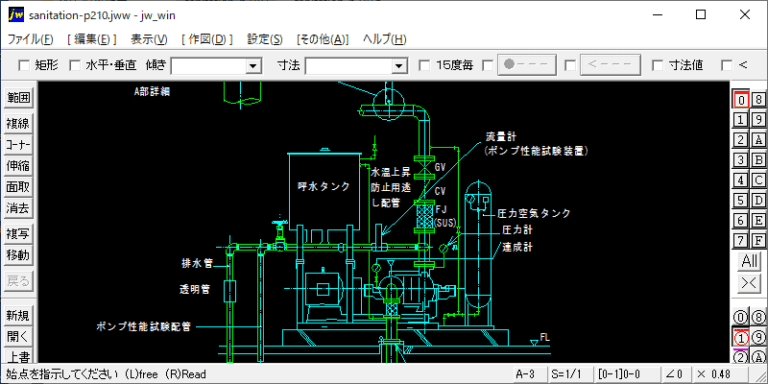Viewport: 768px width, 384px height.
Task: Enable the 15度毎 checkbox
Action: [425, 65]
